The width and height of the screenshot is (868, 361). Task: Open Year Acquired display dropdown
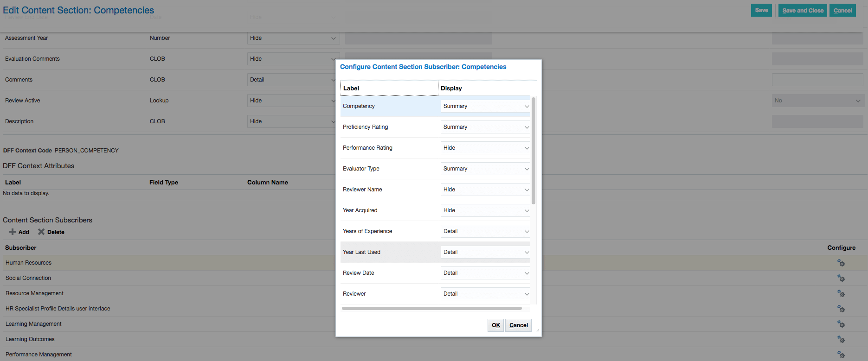tap(485, 210)
